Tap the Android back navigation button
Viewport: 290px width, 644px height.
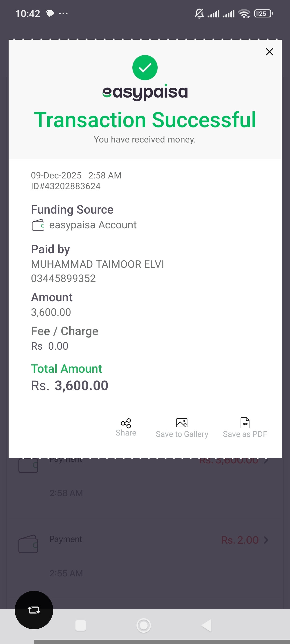point(207,625)
